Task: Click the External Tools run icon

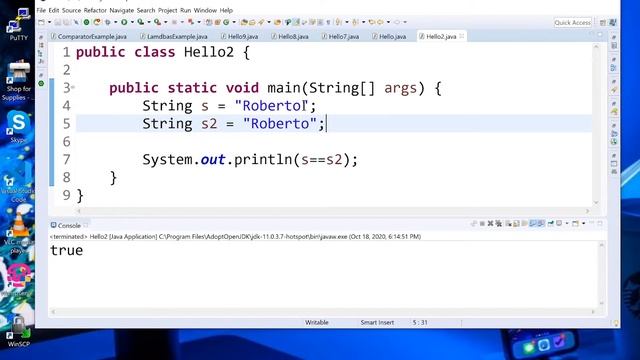Action: point(157,22)
